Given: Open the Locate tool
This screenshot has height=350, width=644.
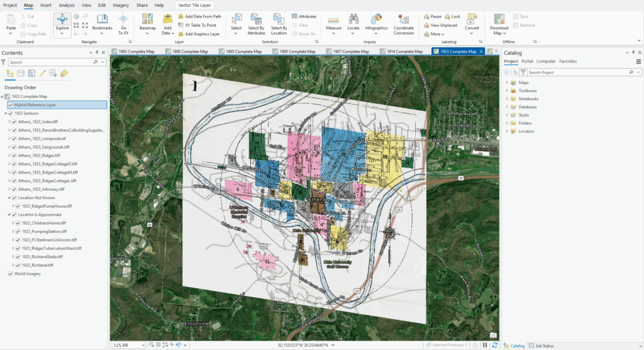Looking at the screenshot, I should coord(353,25).
